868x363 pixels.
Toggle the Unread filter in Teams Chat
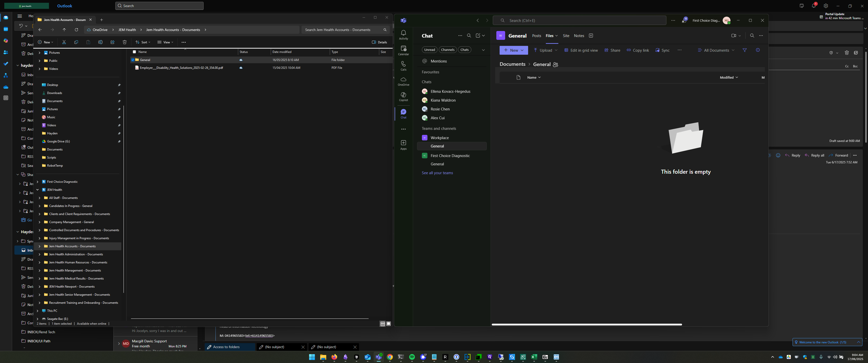430,50
